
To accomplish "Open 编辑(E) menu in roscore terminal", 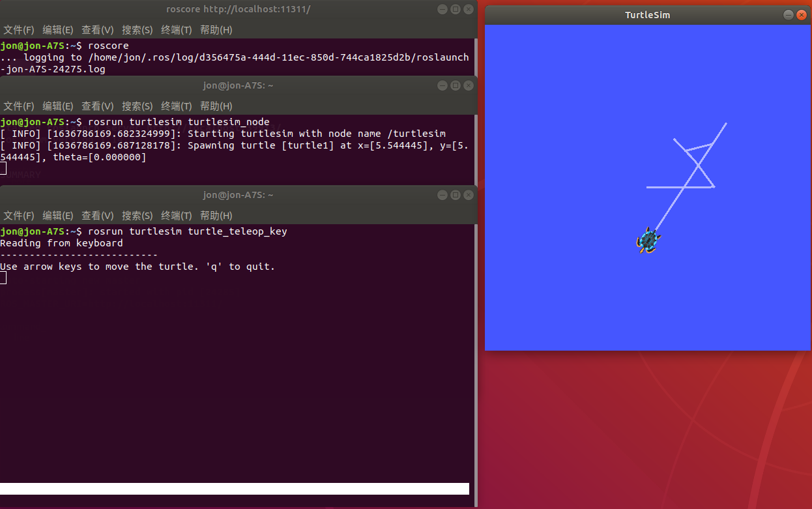I will [58, 30].
